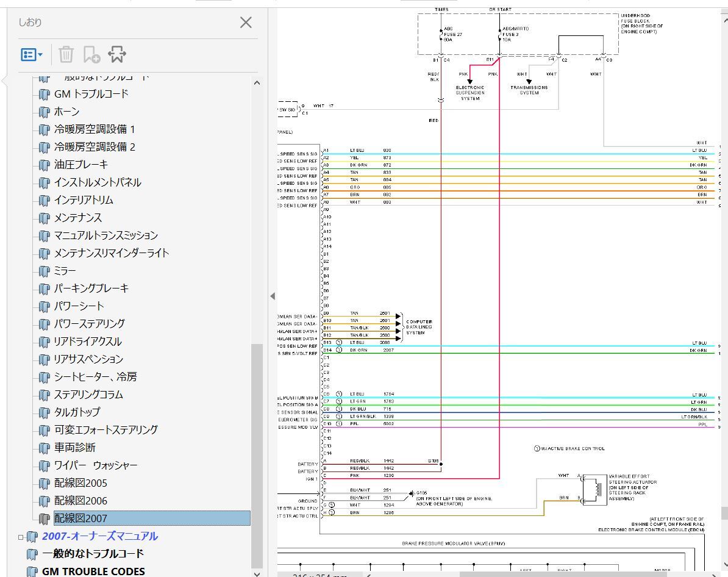Open the bold 一般的なトラブルコード bookmark
The width and height of the screenshot is (728, 577).
pyautogui.click(x=93, y=554)
